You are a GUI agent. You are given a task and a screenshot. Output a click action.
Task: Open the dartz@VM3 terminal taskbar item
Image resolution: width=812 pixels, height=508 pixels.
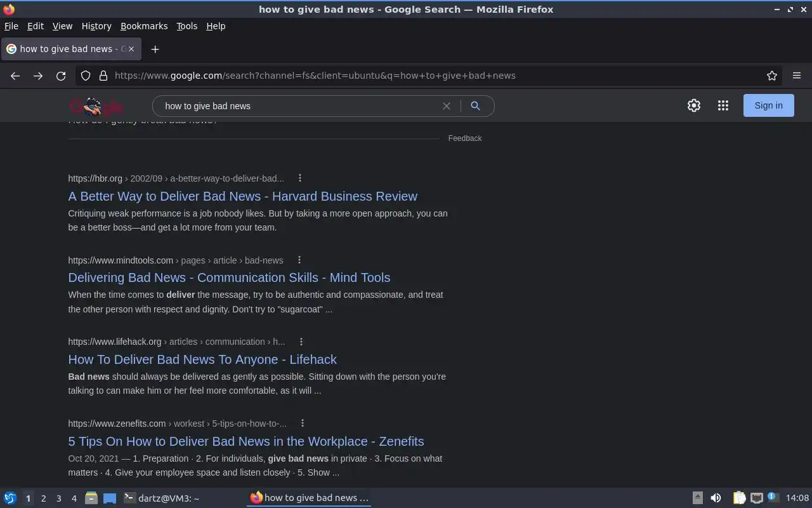coord(183,498)
